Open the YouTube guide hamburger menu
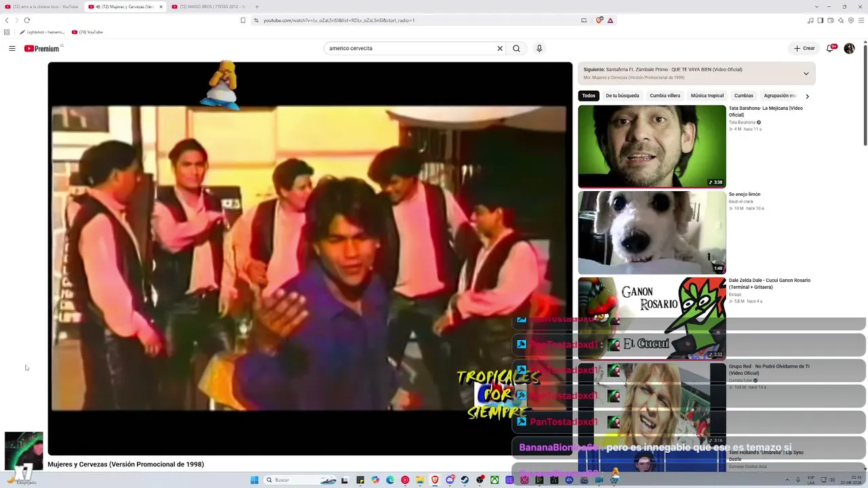The width and height of the screenshot is (868, 488). (12, 48)
